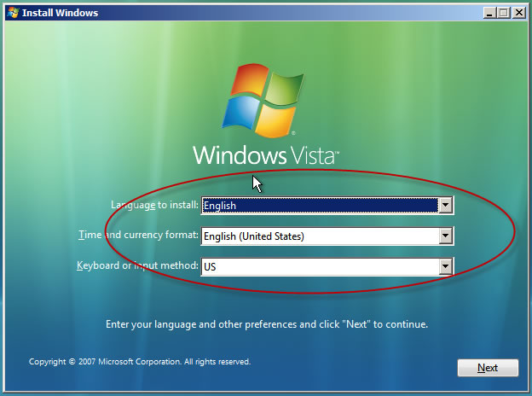Image resolution: width=532 pixels, height=396 pixels.
Task: Click the Language to install label
Action: pos(154,205)
